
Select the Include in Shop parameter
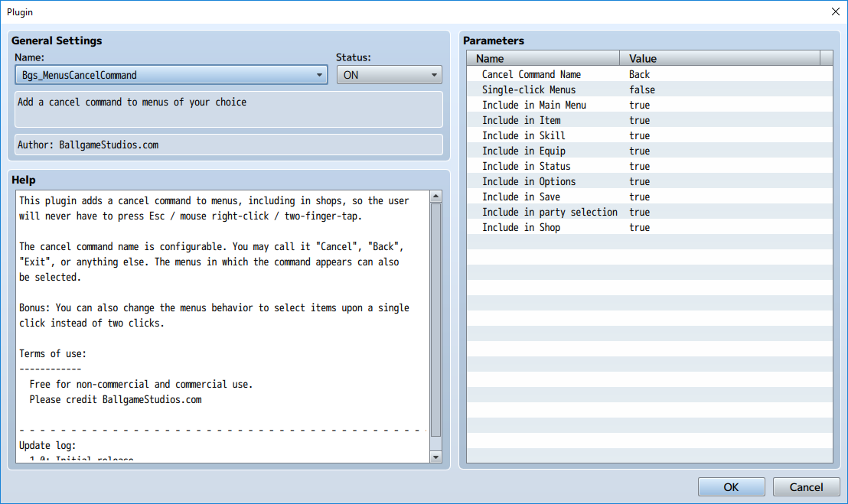[x=649, y=227]
